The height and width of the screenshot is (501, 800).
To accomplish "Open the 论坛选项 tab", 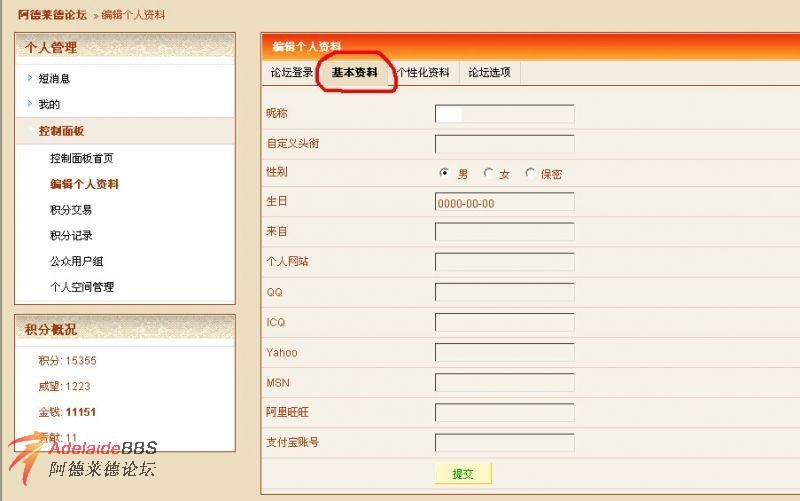I will pos(489,73).
